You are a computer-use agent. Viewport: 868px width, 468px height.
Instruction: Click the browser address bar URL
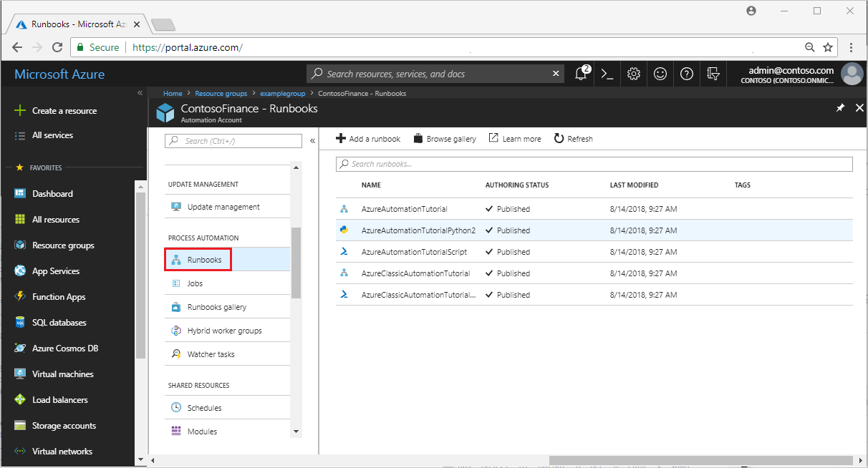[188, 47]
